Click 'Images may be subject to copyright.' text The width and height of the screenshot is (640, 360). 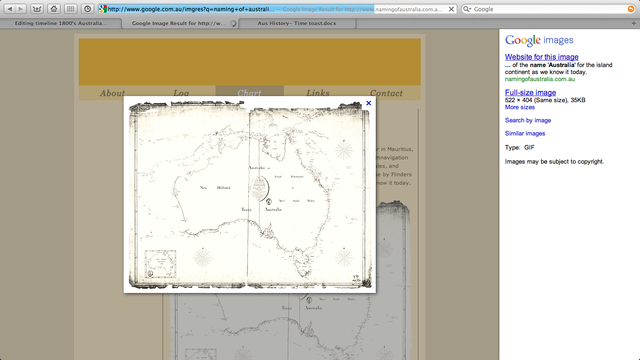click(x=554, y=161)
